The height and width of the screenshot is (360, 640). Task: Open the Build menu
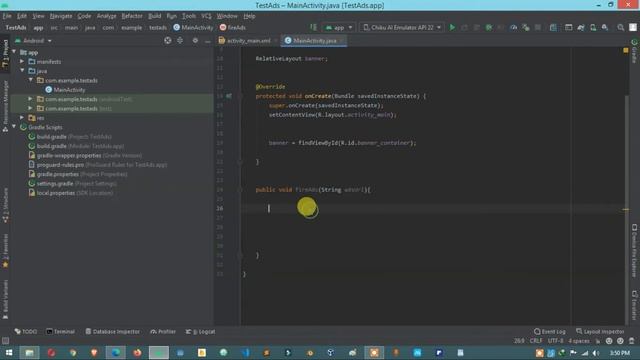[154, 16]
